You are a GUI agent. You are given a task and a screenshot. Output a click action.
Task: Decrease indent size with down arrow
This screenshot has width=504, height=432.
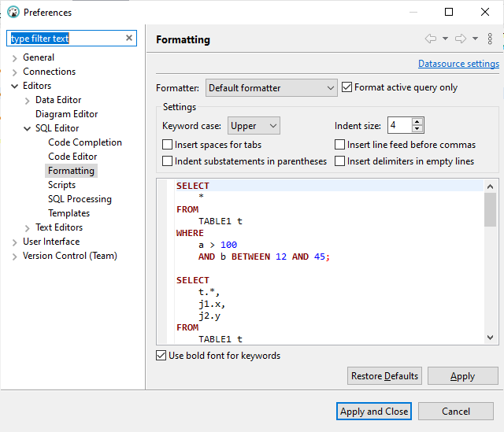417,128
